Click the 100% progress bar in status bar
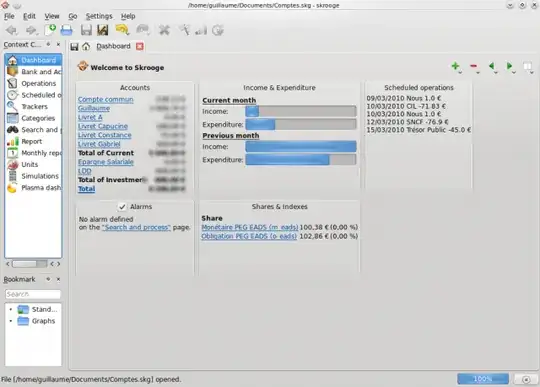 click(x=483, y=379)
